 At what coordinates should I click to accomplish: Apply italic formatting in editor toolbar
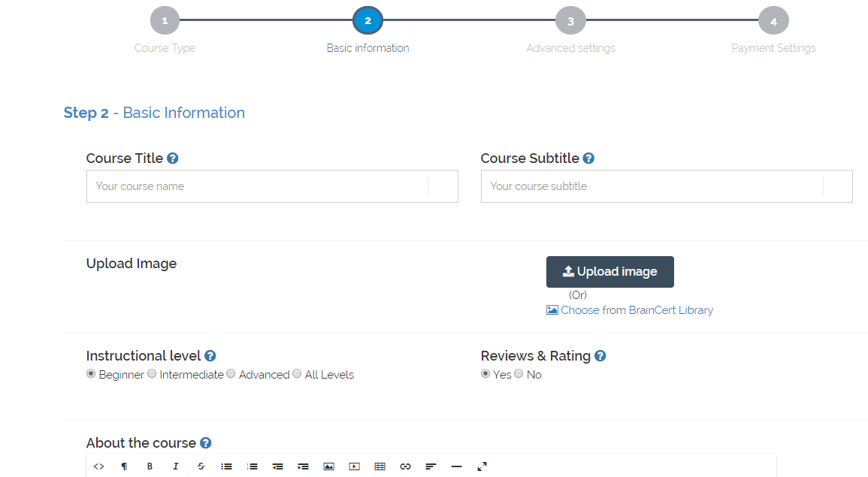pos(175,466)
